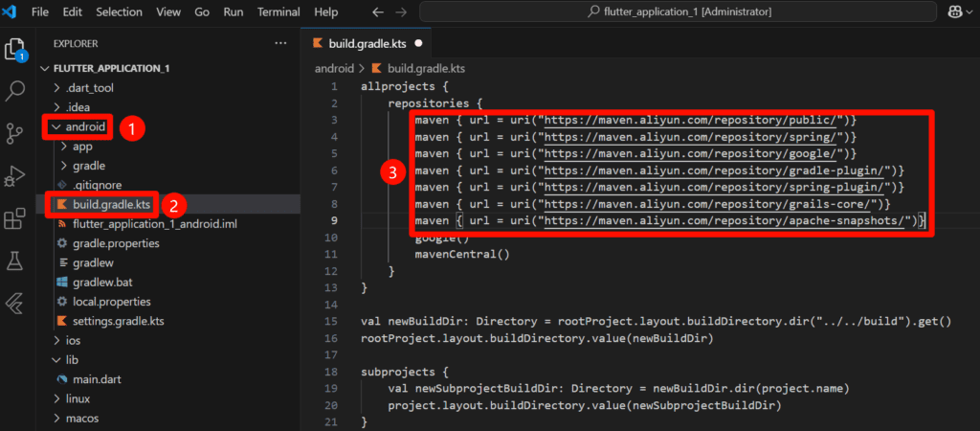Image resolution: width=980 pixels, height=431 pixels.
Task: Expand the ios folder
Action: pos(73,340)
